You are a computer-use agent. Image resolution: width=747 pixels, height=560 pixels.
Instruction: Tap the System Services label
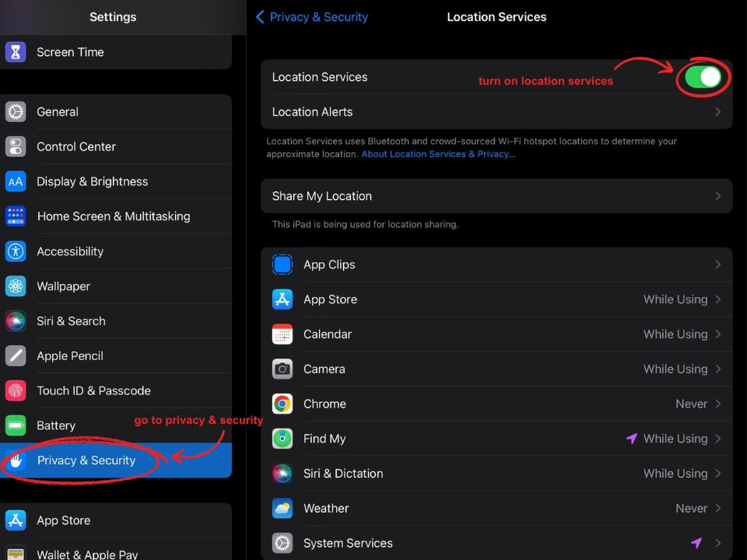pyautogui.click(x=349, y=543)
